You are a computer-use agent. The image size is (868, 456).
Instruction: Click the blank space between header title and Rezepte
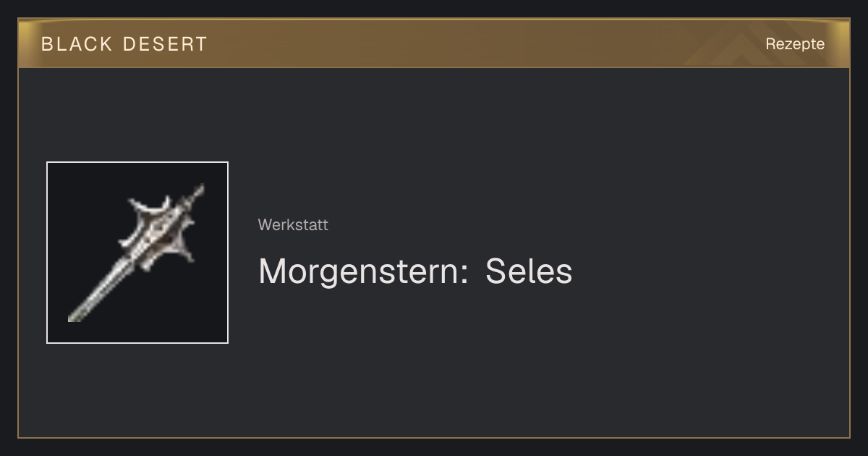pos(485,44)
